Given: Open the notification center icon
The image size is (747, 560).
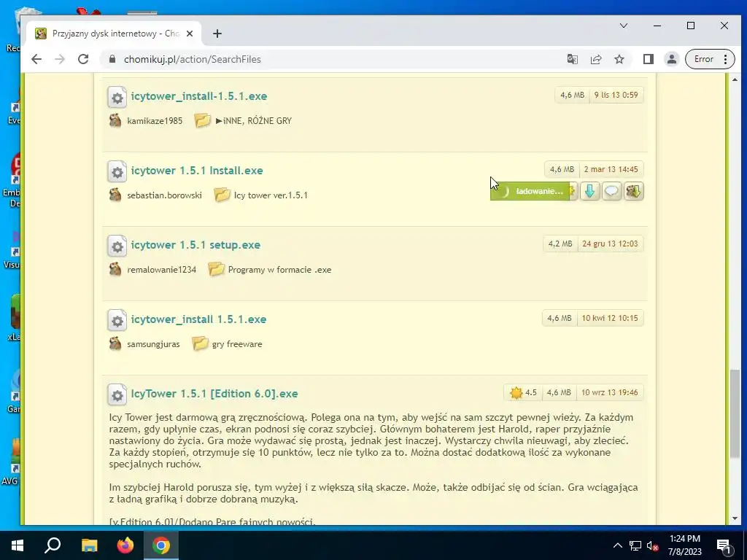Looking at the screenshot, I should (724, 545).
